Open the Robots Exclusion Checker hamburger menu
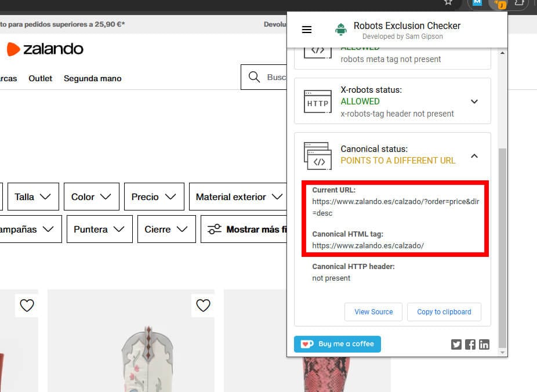Viewport: 537px width, 392px height. pos(307,30)
